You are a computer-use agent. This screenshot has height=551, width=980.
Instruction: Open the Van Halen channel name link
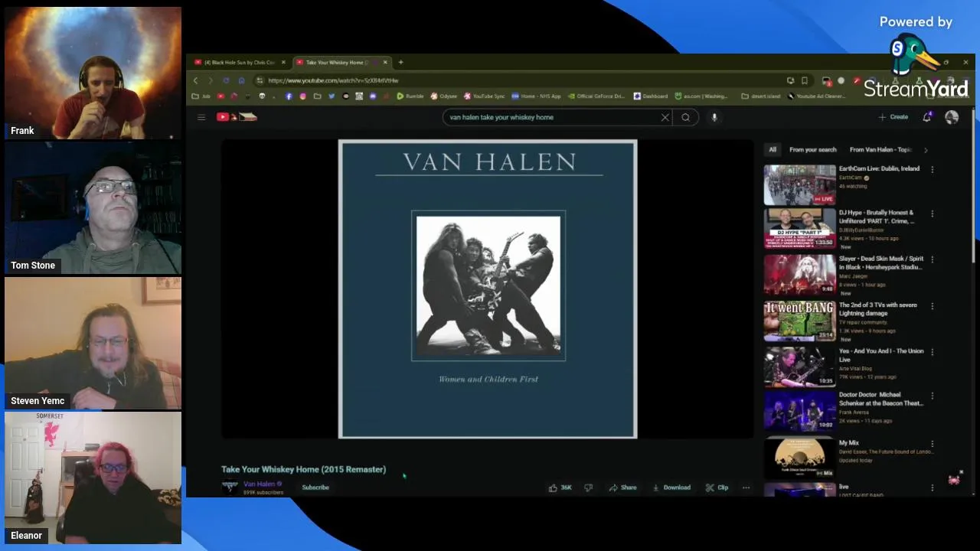pos(259,484)
